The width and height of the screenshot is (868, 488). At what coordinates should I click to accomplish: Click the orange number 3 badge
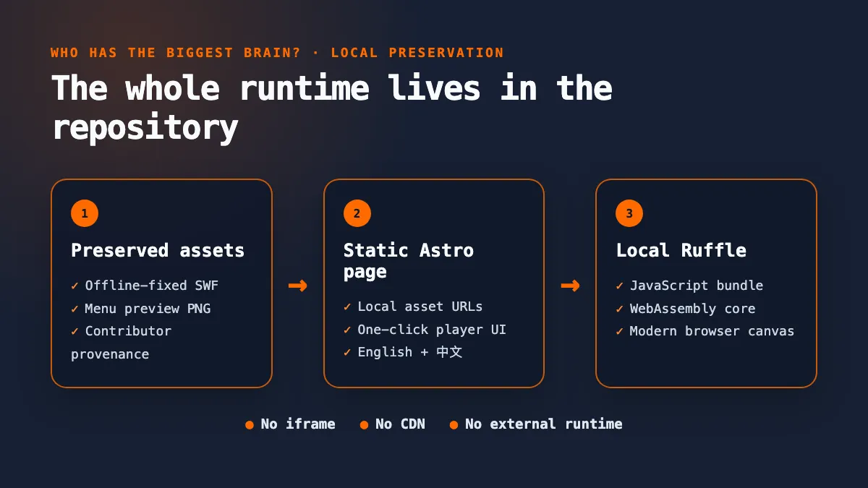(629, 213)
